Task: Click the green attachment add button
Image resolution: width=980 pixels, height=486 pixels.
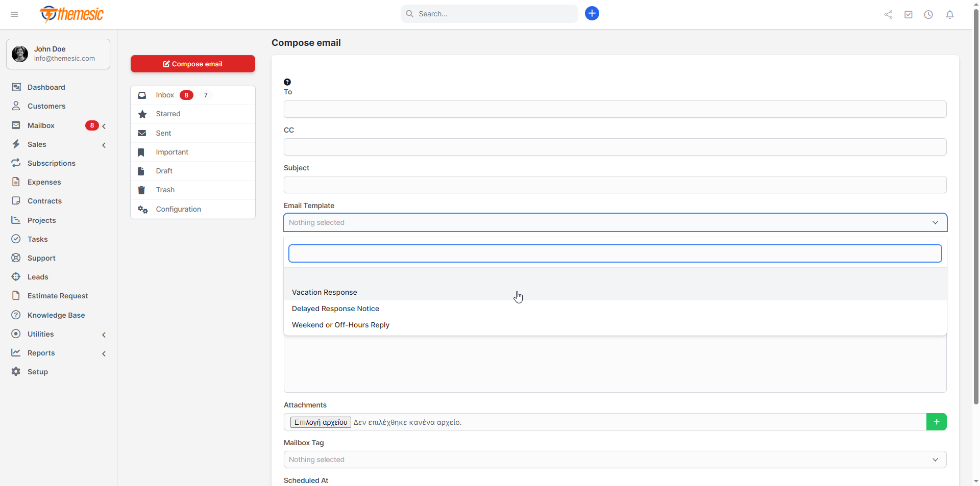Action: coord(936,422)
